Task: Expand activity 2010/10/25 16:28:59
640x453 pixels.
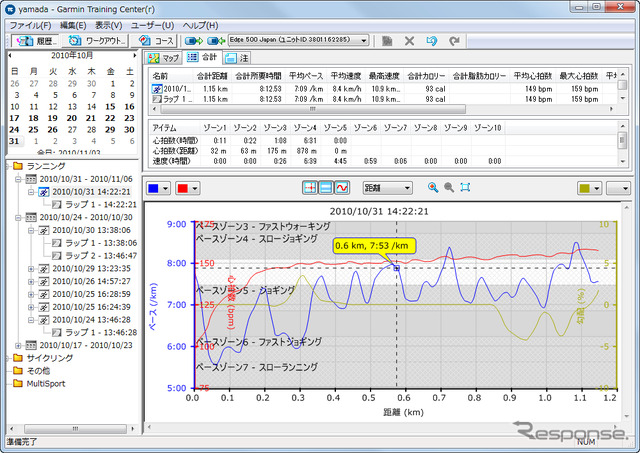Action: point(31,294)
